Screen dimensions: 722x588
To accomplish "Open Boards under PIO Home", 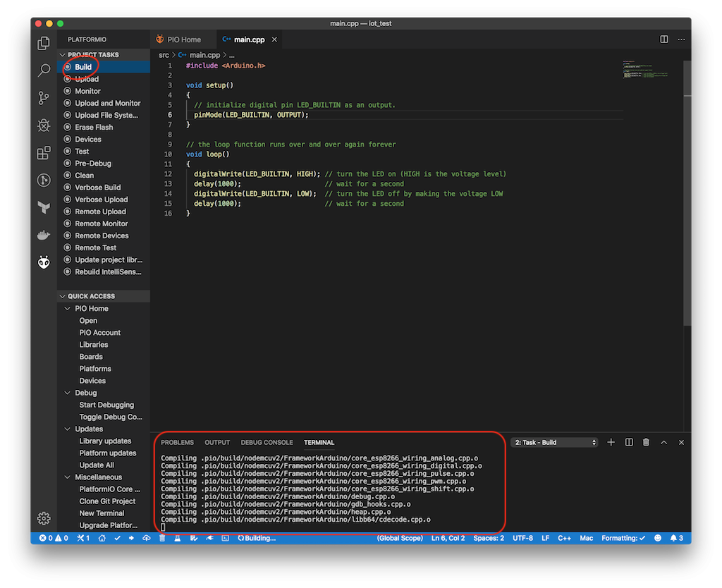I will 104,356.
